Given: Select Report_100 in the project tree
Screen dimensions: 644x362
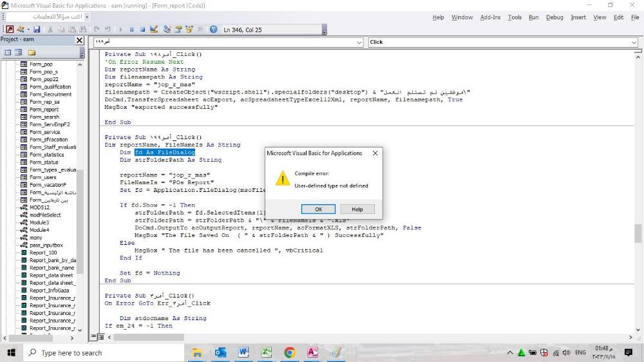Looking at the screenshot, I should point(43,252).
